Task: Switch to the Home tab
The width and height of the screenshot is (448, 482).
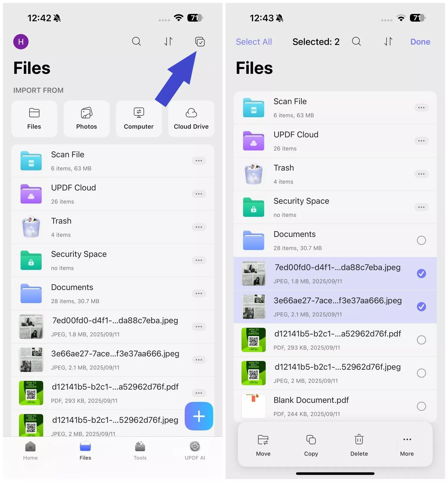Action: pos(30,451)
